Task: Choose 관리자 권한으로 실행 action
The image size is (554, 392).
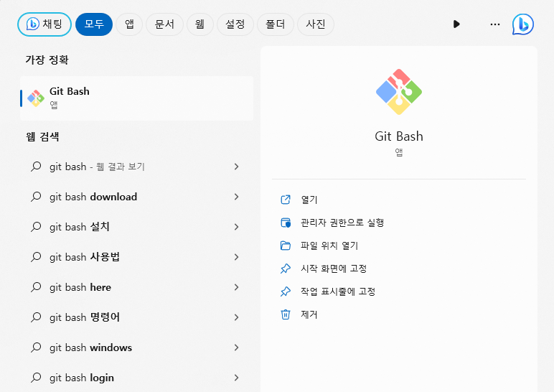Action: (x=342, y=223)
